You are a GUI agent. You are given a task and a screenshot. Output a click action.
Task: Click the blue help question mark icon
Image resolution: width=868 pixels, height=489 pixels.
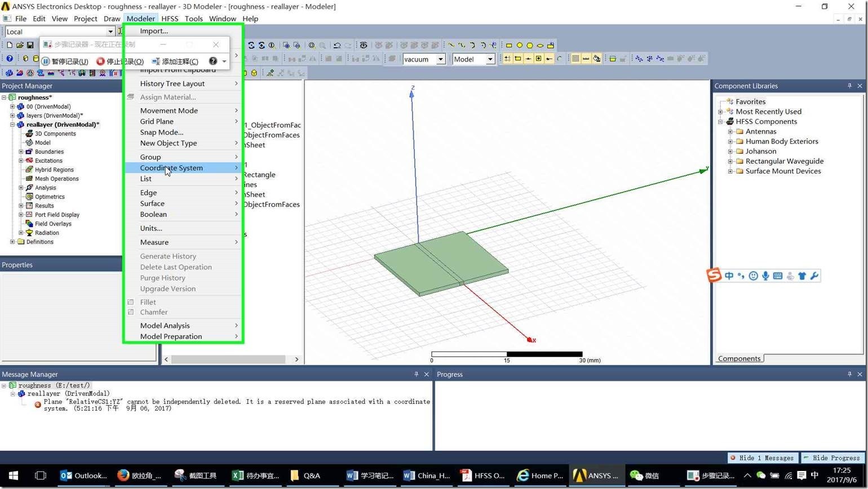point(10,59)
